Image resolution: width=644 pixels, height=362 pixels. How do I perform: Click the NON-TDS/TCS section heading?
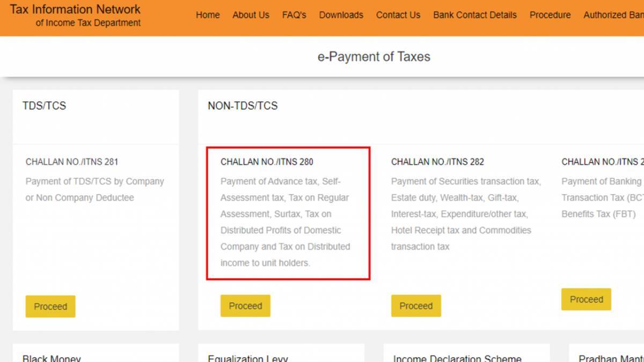[243, 106]
